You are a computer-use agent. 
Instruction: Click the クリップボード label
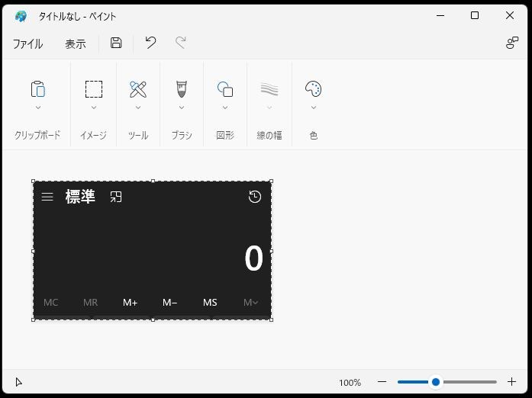(x=37, y=135)
